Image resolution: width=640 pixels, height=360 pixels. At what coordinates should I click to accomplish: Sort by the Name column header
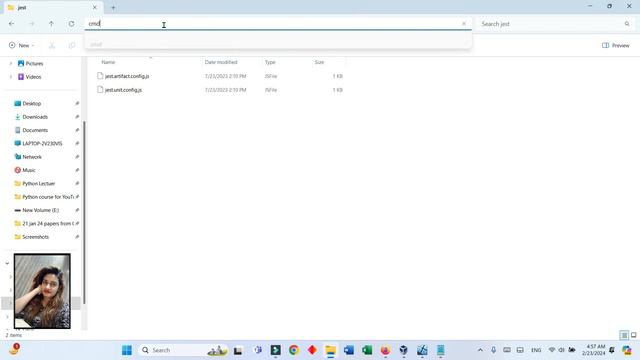coord(108,62)
